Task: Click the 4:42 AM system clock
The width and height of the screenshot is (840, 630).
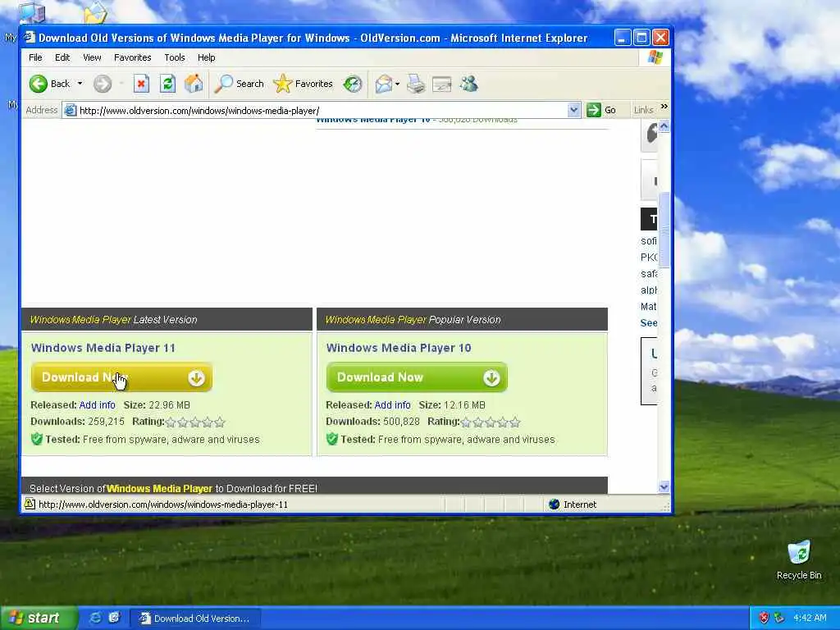Action: tap(810, 618)
